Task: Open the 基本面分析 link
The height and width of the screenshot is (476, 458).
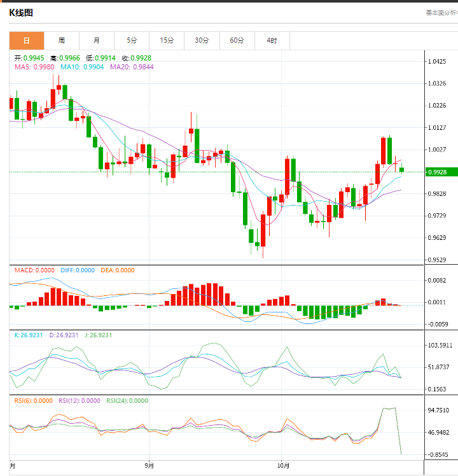Action: 441,13
